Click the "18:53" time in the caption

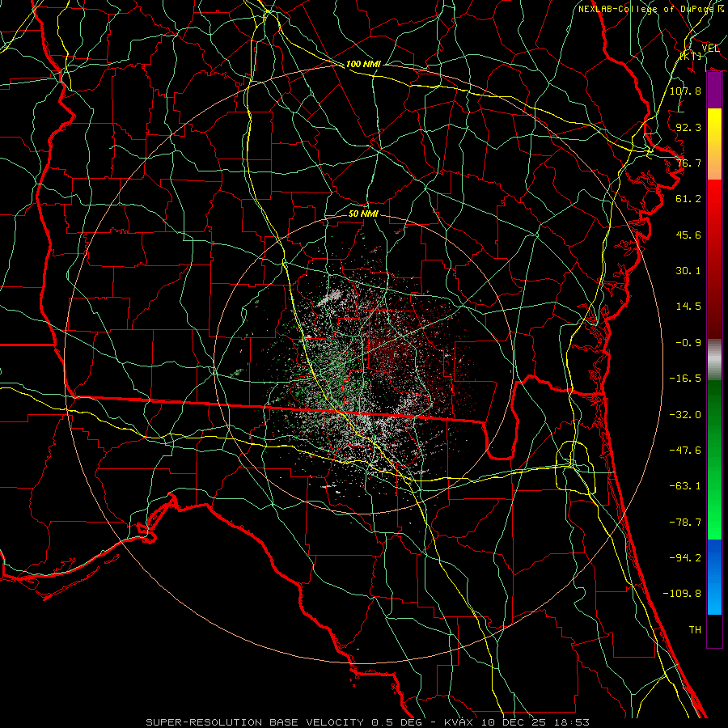572,722
